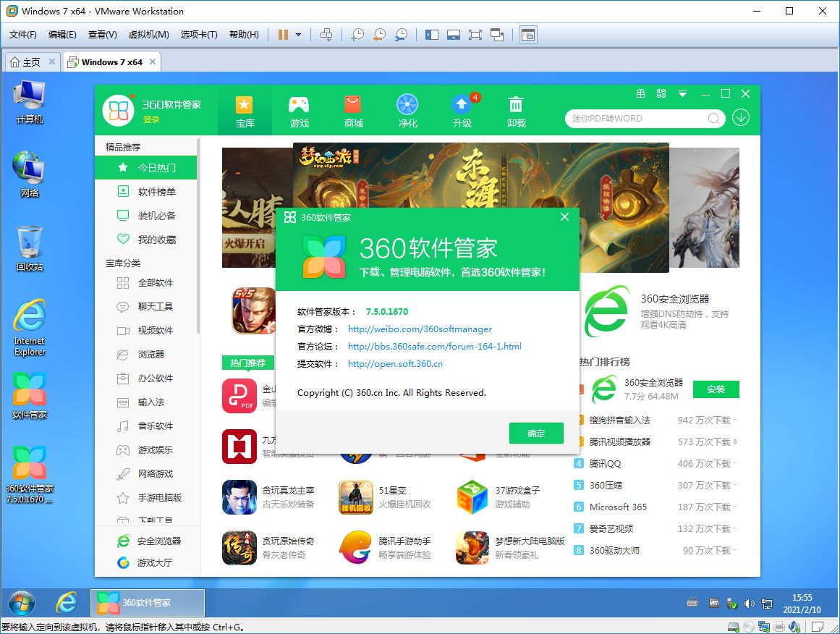Click the search magnifier icon
Viewport: 840px width, 634px height.
pos(713,118)
